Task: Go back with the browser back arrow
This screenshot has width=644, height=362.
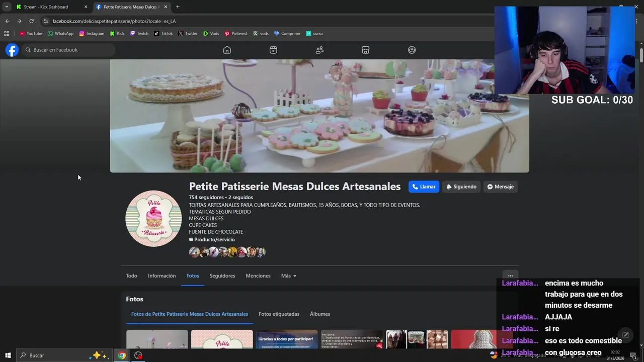Action: (7, 21)
